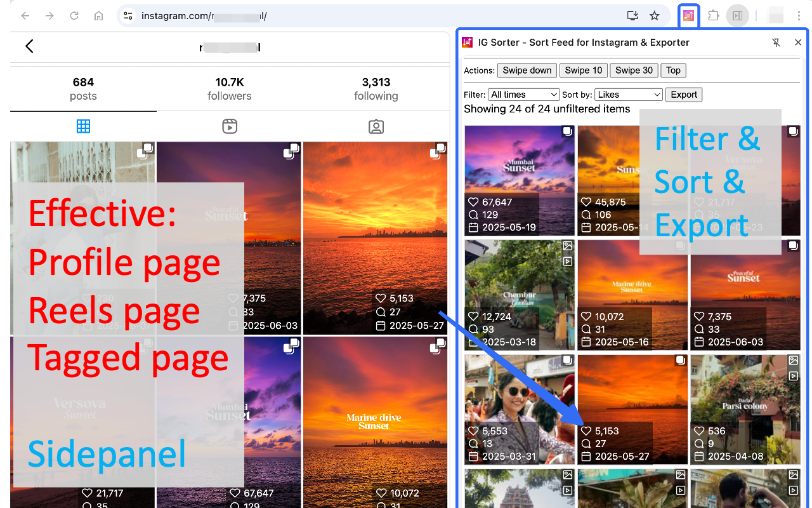Click the "Top" action button
Viewport: 812px width, 508px height.
pyautogui.click(x=673, y=70)
